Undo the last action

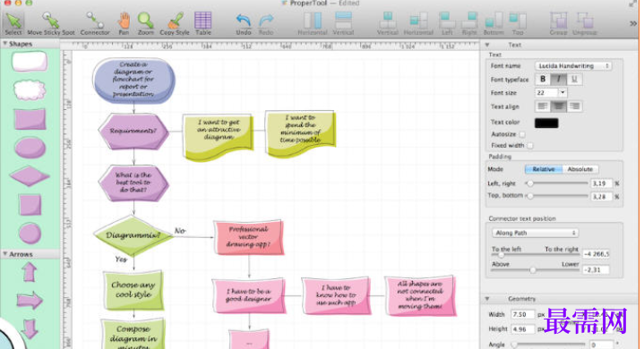tap(244, 24)
